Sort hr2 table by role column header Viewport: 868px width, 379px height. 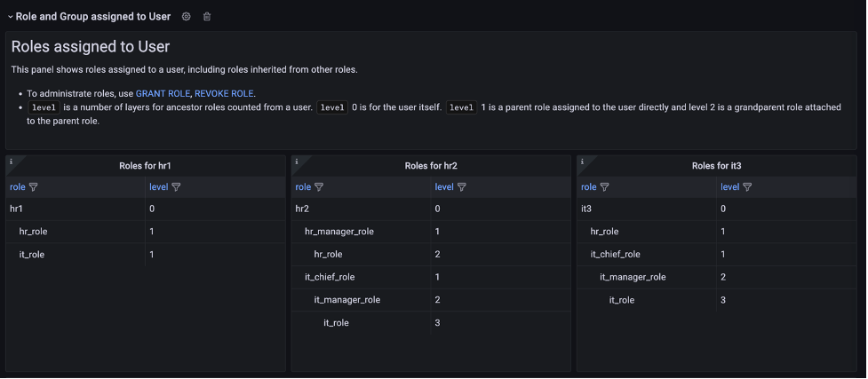click(x=303, y=187)
